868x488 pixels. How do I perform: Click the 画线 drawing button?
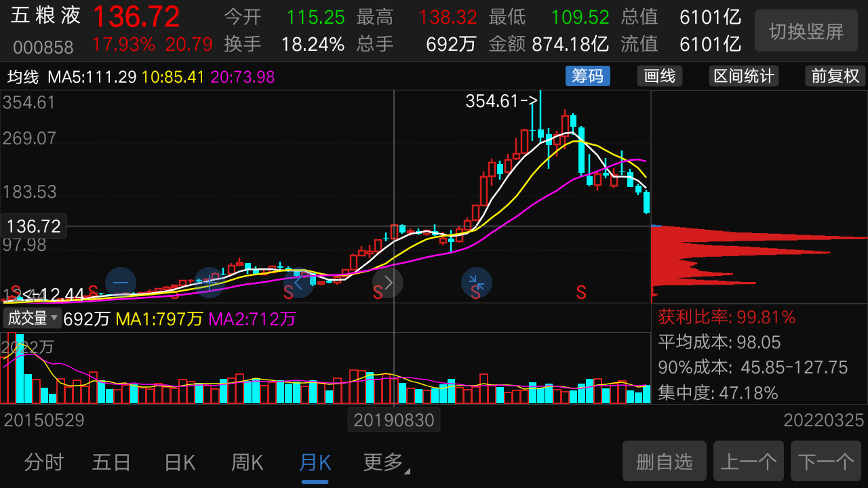pos(660,76)
